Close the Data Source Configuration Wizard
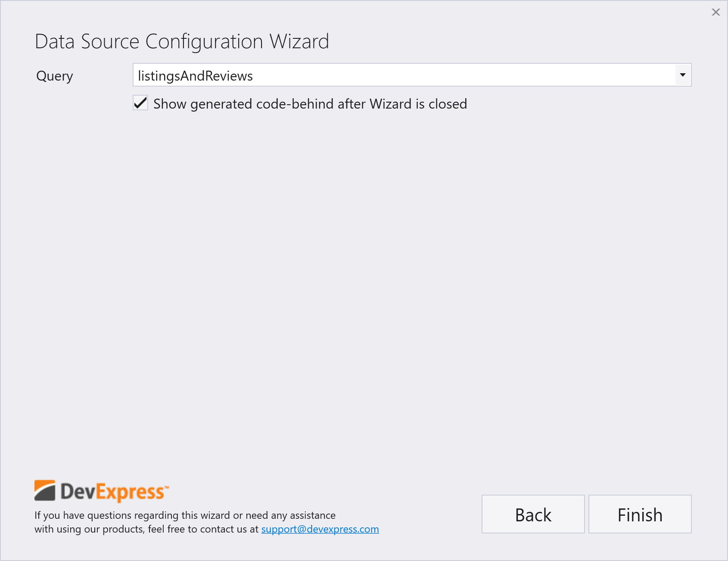This screenshot has width=728, height=561. [716, 12]
